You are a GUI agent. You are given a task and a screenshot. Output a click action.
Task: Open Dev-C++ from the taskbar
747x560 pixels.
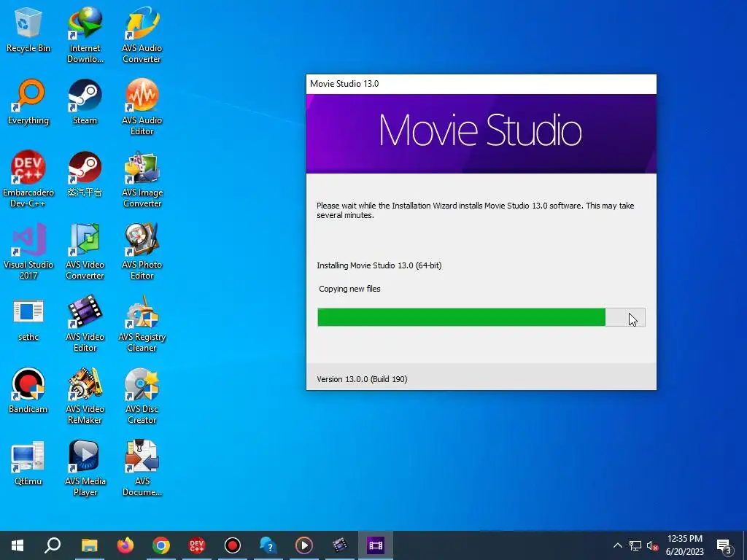[197, 545]
